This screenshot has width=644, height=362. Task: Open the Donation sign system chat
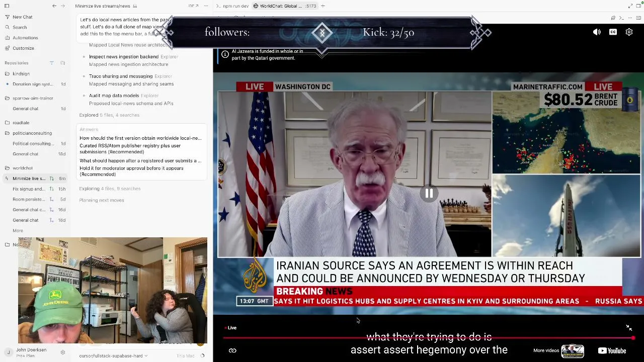[x=35, y=84]
